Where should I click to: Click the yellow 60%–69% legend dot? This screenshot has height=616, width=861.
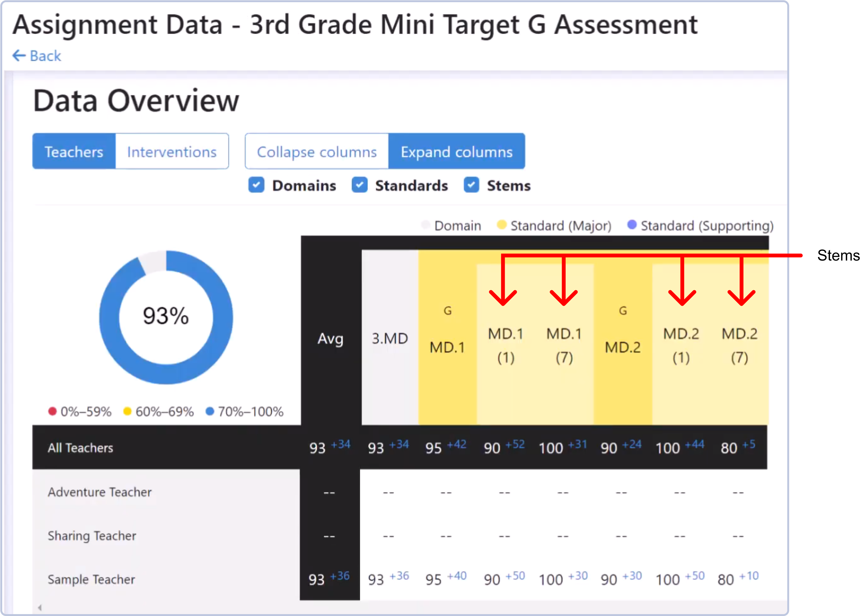click(128, 411)
